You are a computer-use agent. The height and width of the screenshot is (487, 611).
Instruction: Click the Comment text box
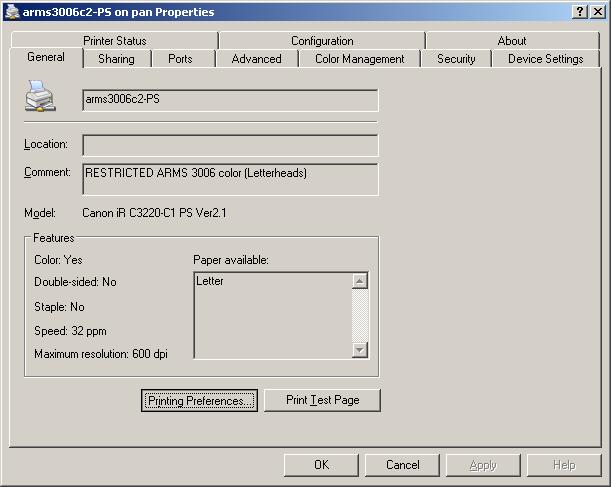(230, 179)
